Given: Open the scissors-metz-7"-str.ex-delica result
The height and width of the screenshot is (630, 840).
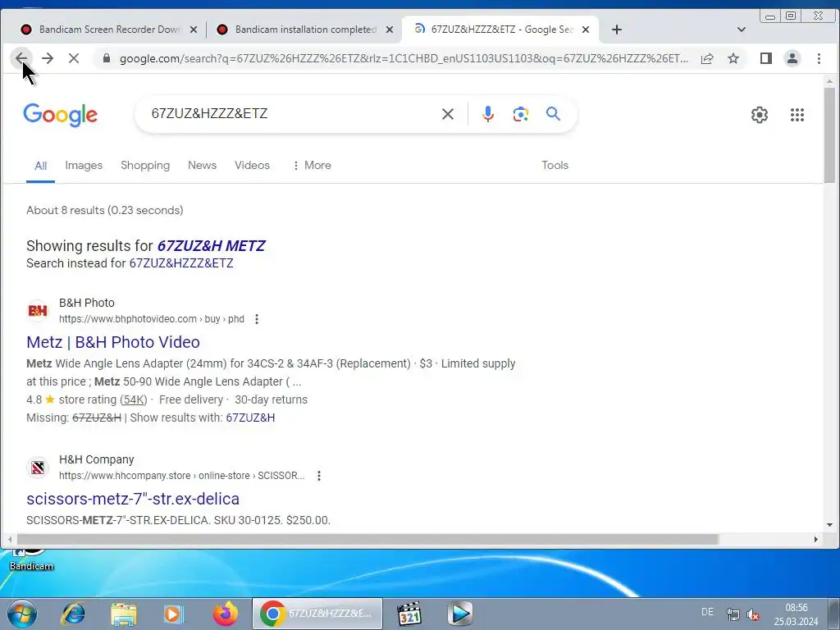Looking at the screenshot, I should 133,498.
